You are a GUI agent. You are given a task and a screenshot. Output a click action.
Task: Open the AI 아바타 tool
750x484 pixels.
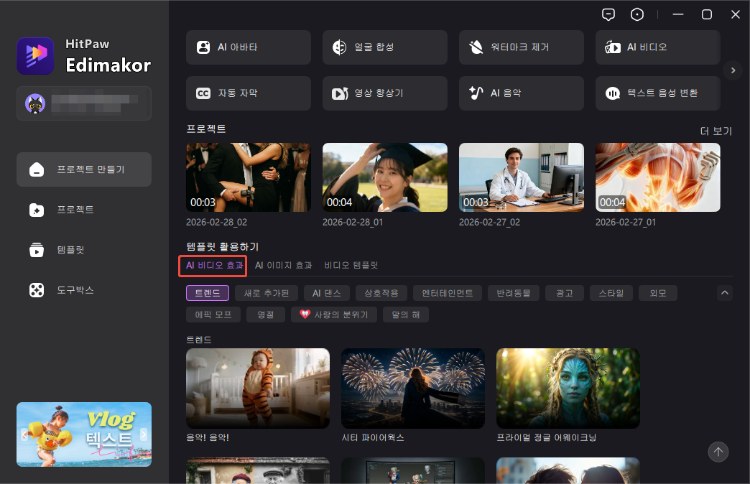(248, 47)
